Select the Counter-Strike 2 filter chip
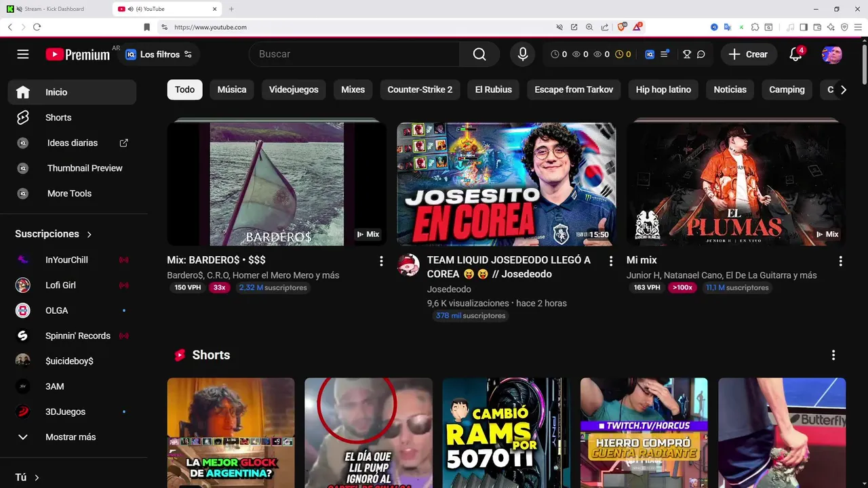 [420, 89]
